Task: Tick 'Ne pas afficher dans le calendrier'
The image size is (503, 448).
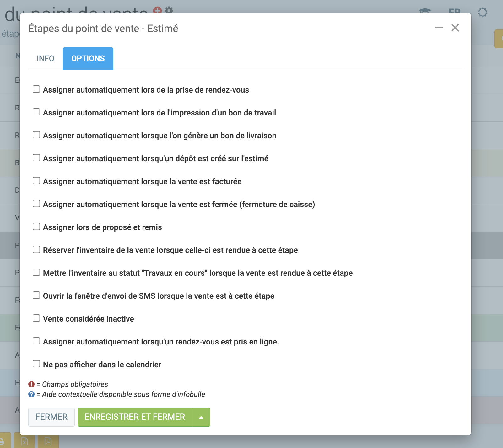Action: (36, 364)
